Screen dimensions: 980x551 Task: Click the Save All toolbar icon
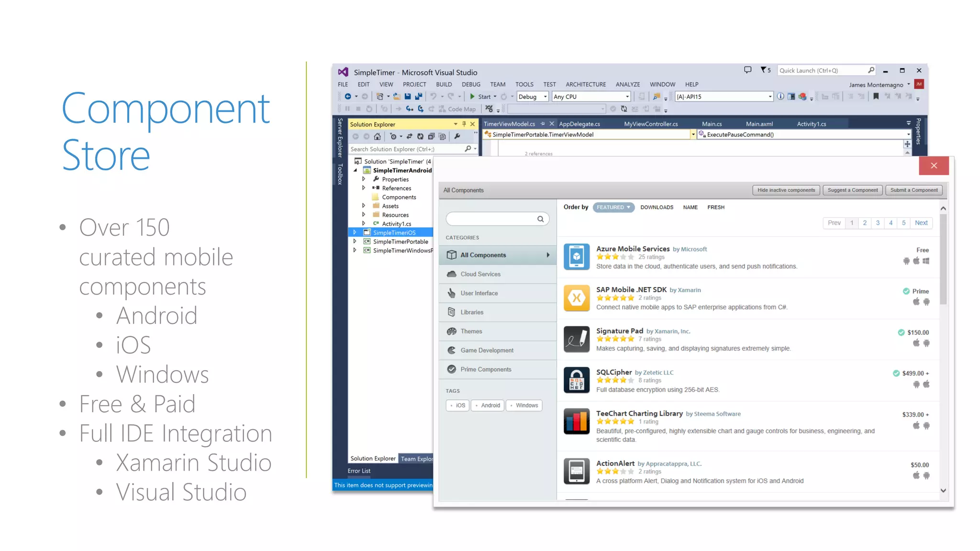coord(419,97)
